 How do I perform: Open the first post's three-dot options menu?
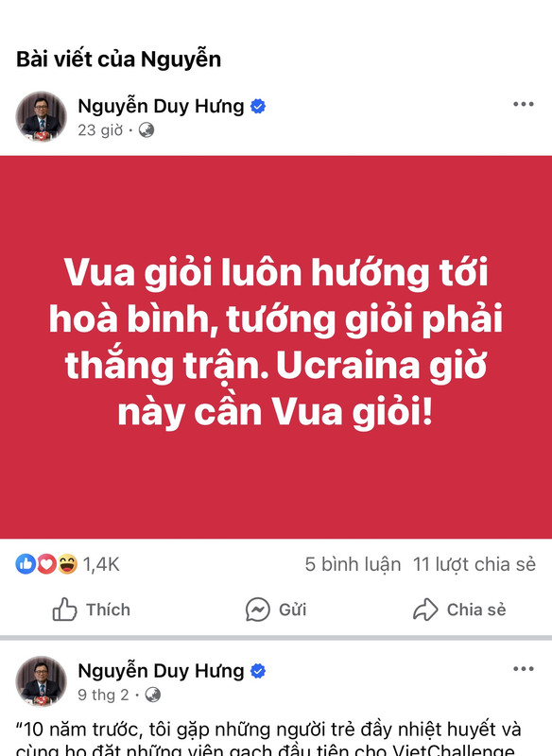click(523, 104)
